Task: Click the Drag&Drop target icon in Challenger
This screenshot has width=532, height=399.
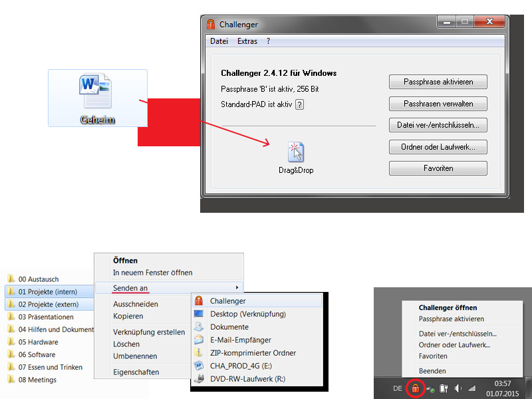Action: coord(296,152)
